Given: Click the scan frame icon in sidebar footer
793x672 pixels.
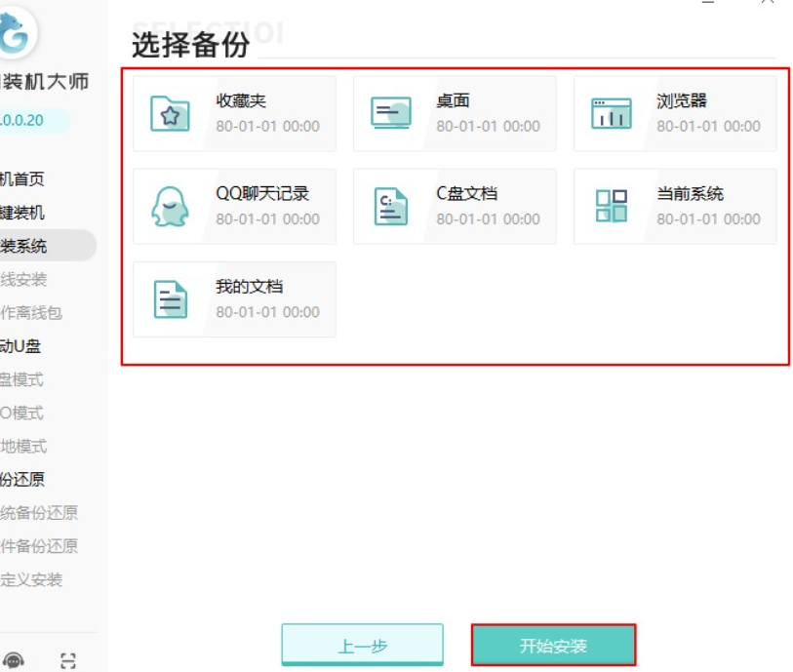Looking at the screenshot, I should [67, 660].
